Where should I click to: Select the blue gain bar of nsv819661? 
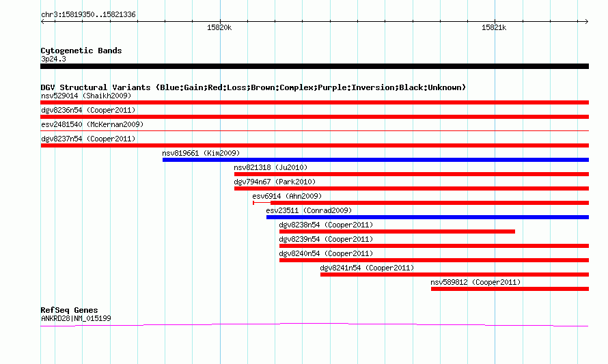click(x=375, y=160)
